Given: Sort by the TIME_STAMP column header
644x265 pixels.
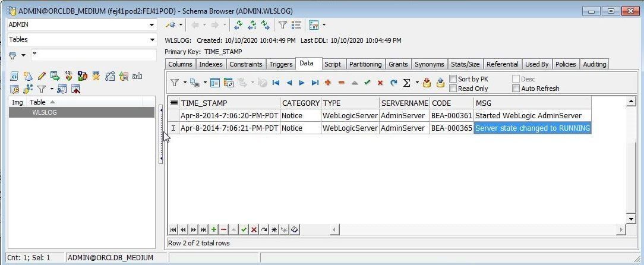Looking at the screenshot, I should click(x=229, y=103).
